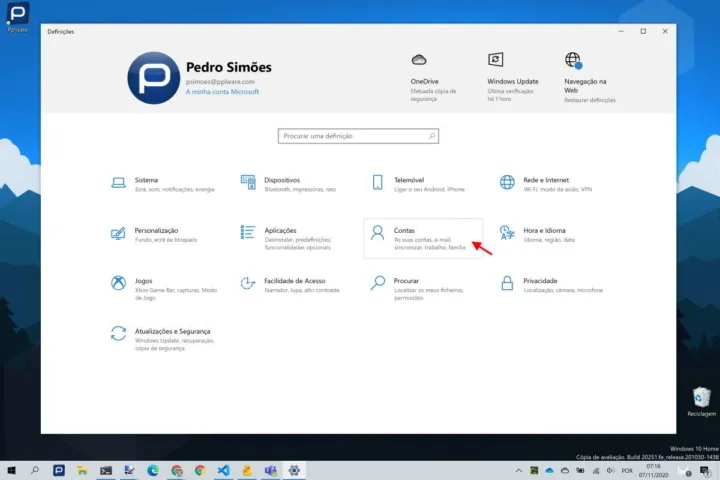Open the Procurar settings category
Viewport: 720px width, 480px height.
click(406, 284)
